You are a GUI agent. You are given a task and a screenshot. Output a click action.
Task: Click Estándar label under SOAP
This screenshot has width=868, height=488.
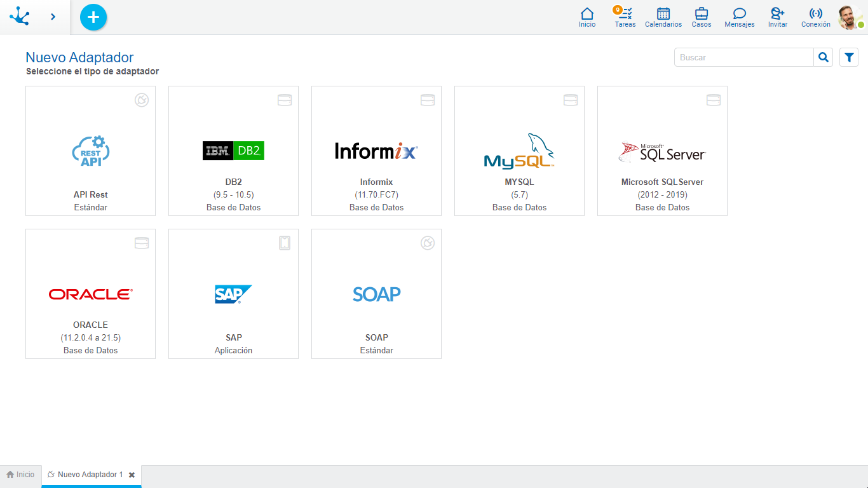click(x=377, y=350)
